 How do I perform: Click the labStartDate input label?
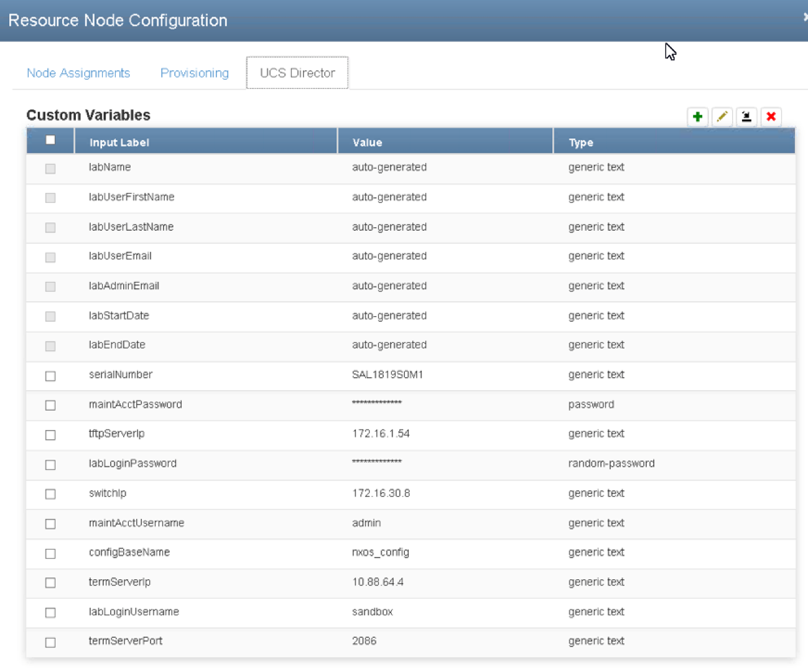pyautogui.click(x=119, y=315)
